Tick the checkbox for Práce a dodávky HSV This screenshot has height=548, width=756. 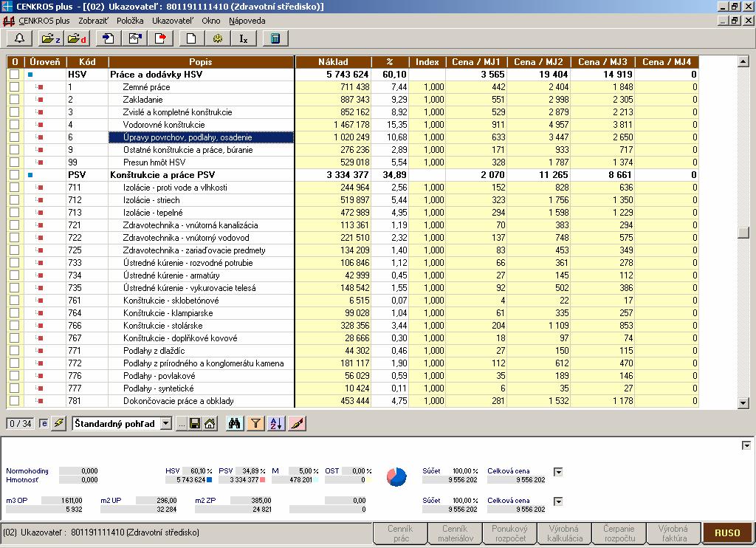coord(15,75)
